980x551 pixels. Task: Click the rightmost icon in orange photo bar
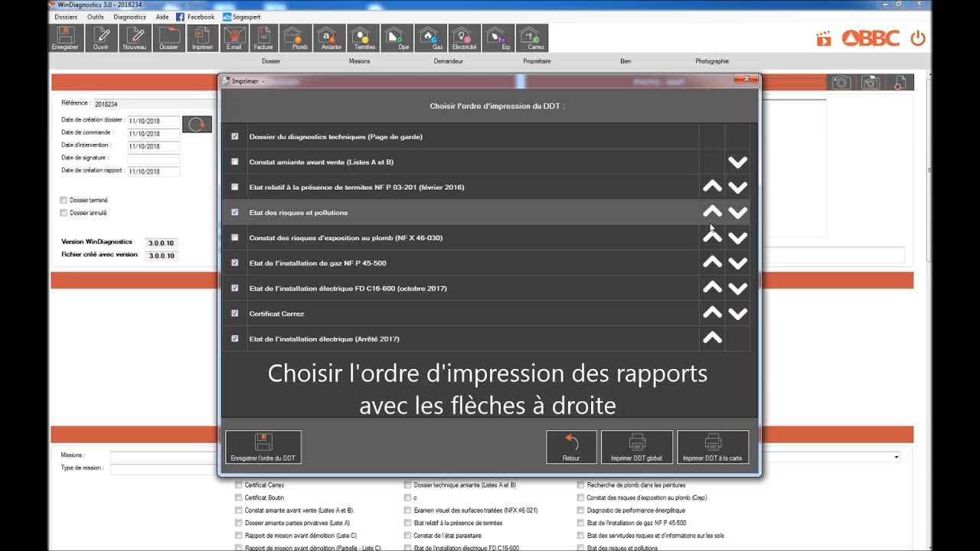900,82
